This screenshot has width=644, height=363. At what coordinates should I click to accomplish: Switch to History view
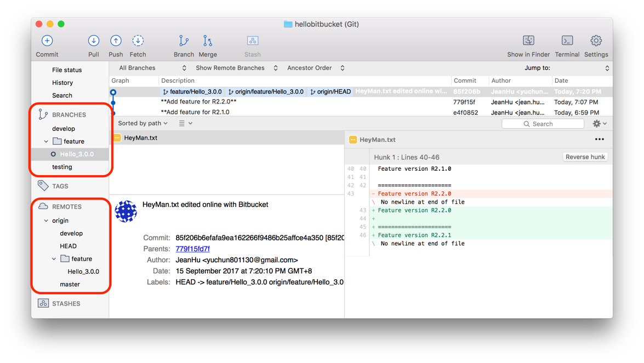tap(62, 83)
